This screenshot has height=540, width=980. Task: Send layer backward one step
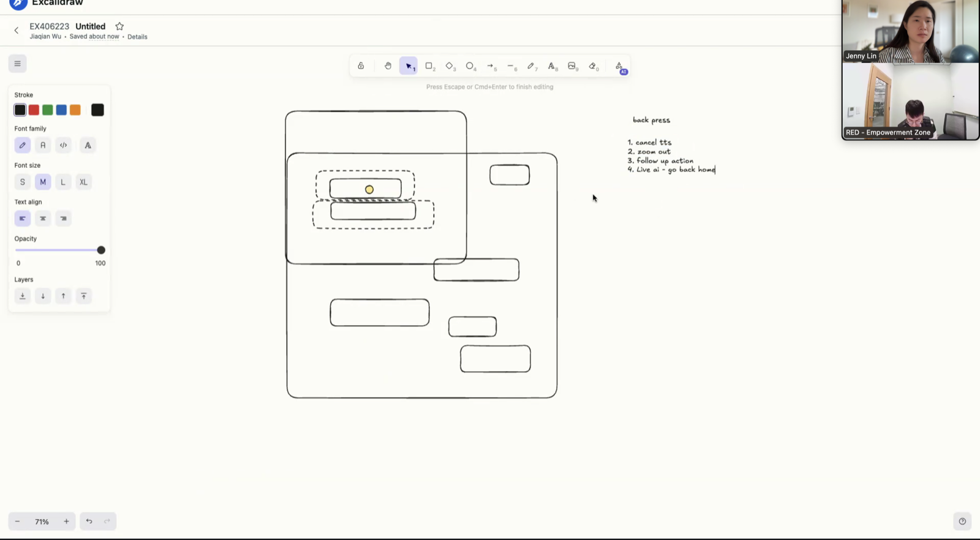[43, 296]
